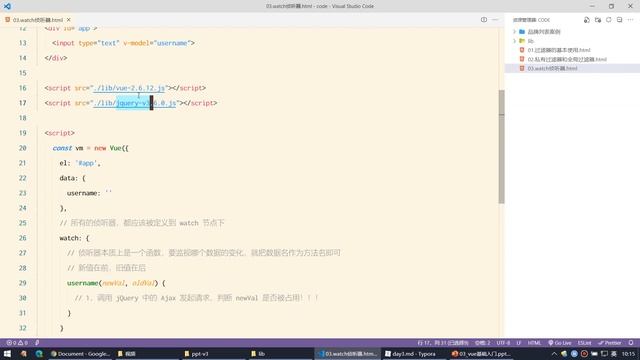Change HTML language mode in status bar
Image resolution: width=640 pixels, height=360 pixels.
534,343
